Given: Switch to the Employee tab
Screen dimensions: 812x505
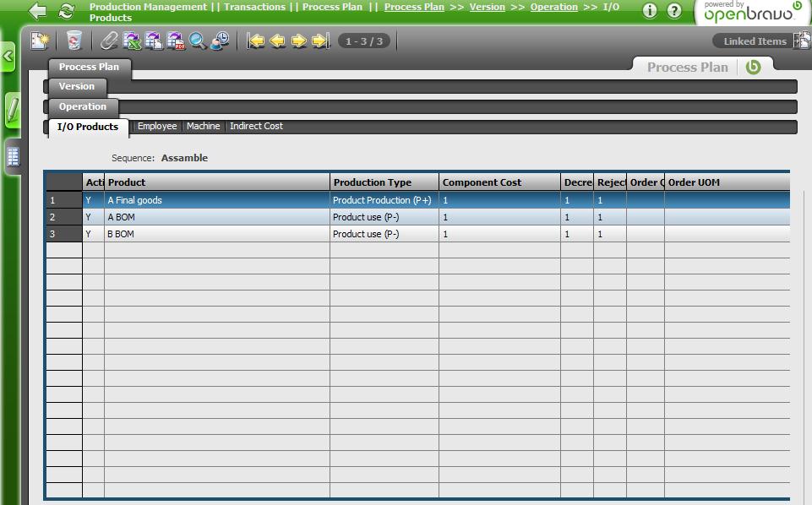Looking at the screenshot, I should point(157,126).
